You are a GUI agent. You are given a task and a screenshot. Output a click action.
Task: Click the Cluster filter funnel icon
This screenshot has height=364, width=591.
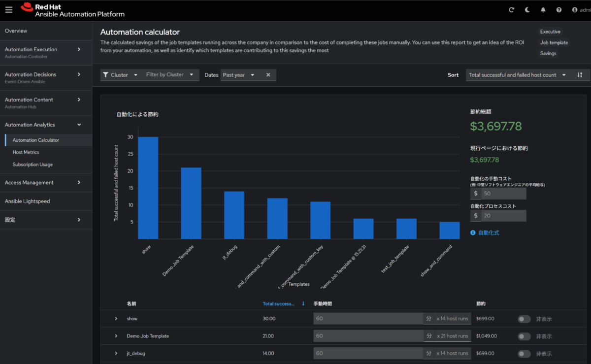[x=106, y=75]
